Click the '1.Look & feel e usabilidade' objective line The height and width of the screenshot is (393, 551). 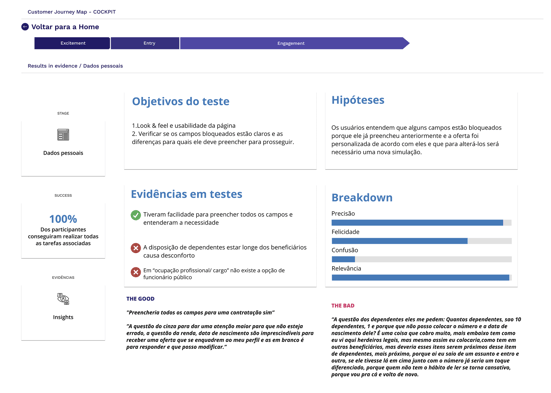tap(184, 125)
